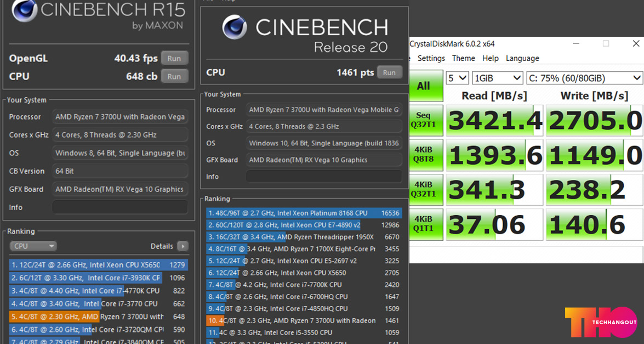644x344 pixels.
Task: Click the 4KiB Q32T1 read result 341.3
Action: [494, 189]
